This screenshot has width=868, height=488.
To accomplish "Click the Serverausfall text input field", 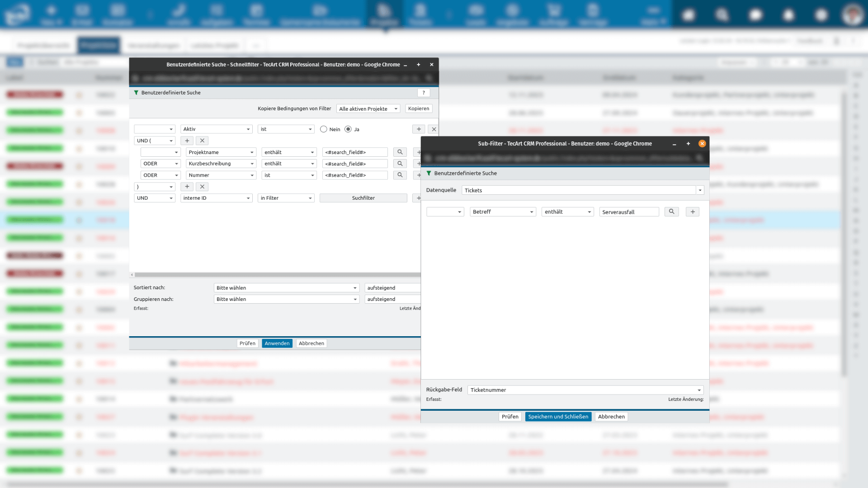I will pyautogui.click(x=628, y=212).
